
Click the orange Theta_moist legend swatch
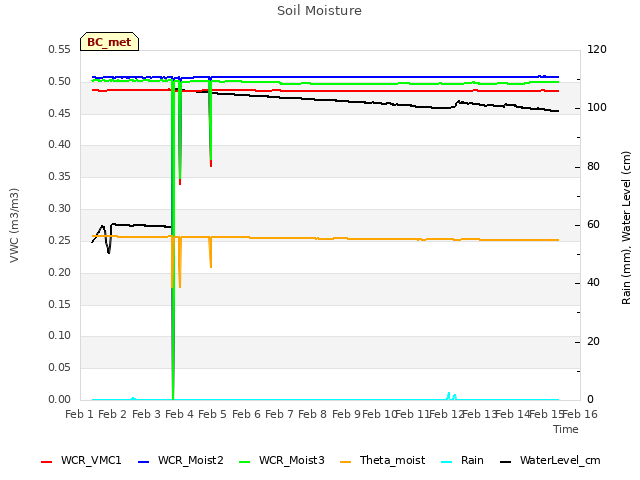(x=345, y=462)
